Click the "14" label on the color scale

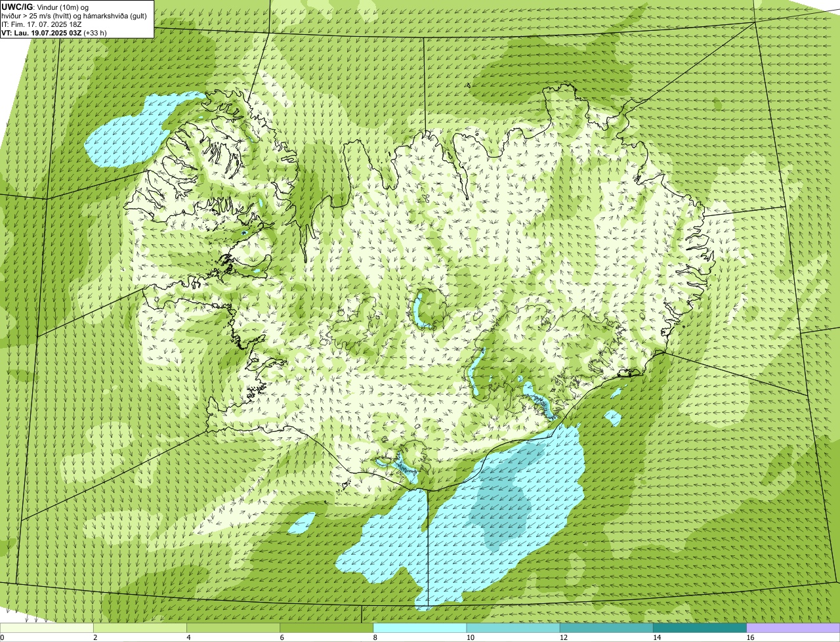[656, 637]
